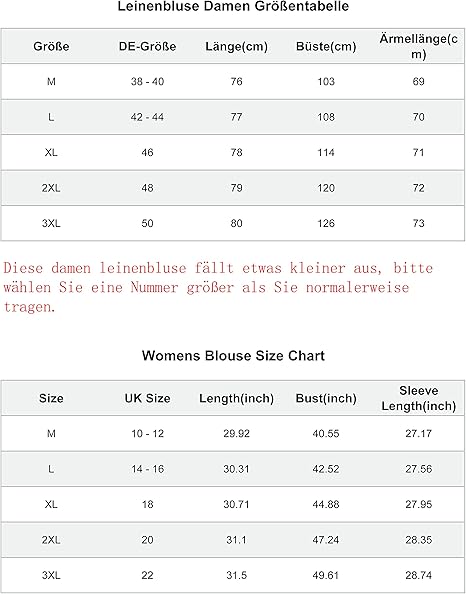Image resolution: width=466 pixels, height=594 pixels.
Task: Select the Length(inch) column header
Action: (236, 398)
